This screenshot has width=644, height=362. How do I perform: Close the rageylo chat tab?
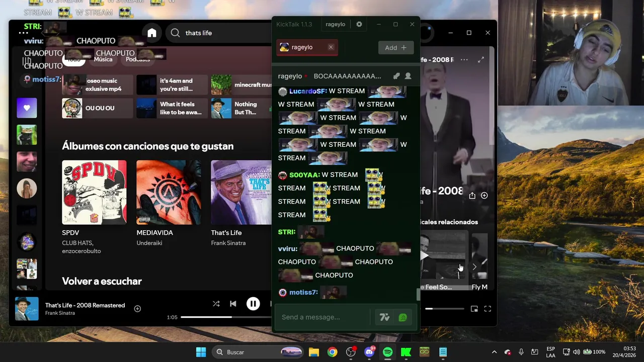click(x=331, y=47)
